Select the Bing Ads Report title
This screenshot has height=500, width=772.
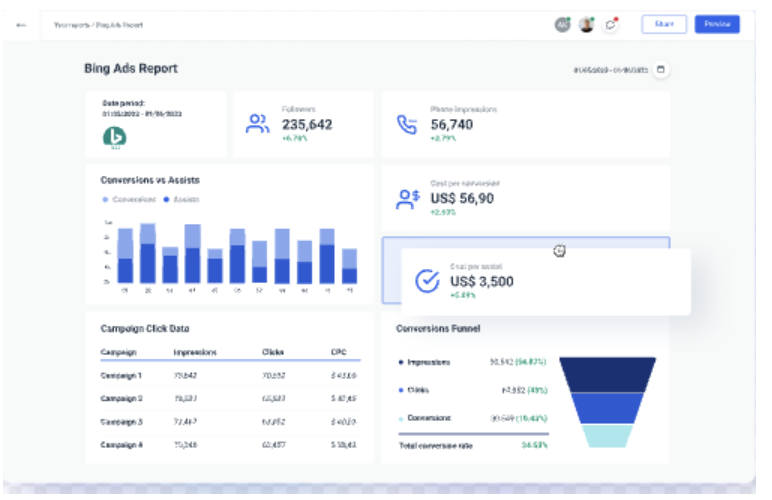(x=131, y=68)
